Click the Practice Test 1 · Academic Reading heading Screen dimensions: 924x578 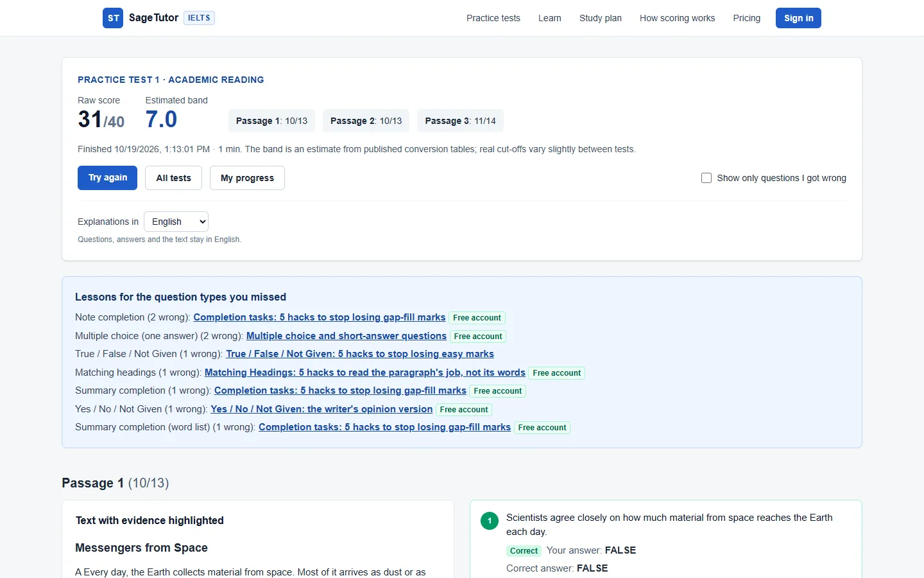(171, 80)
